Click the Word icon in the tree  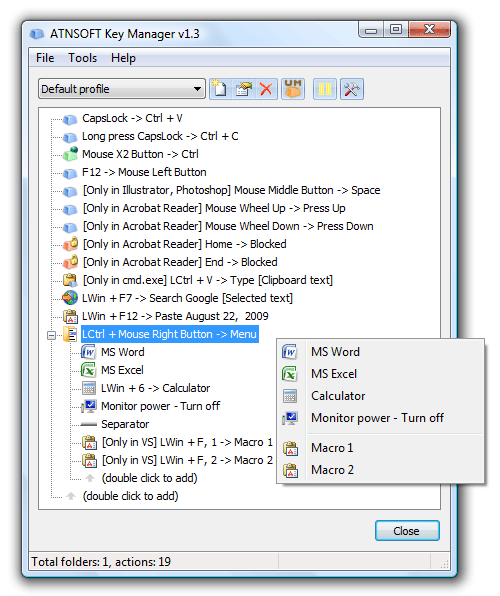coord(89,352)
